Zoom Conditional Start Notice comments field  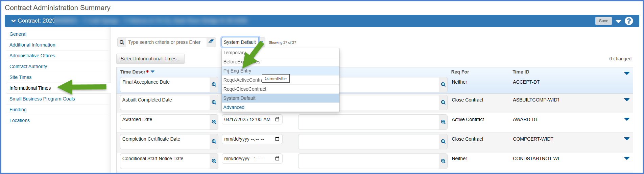click(x=443, y=161)
